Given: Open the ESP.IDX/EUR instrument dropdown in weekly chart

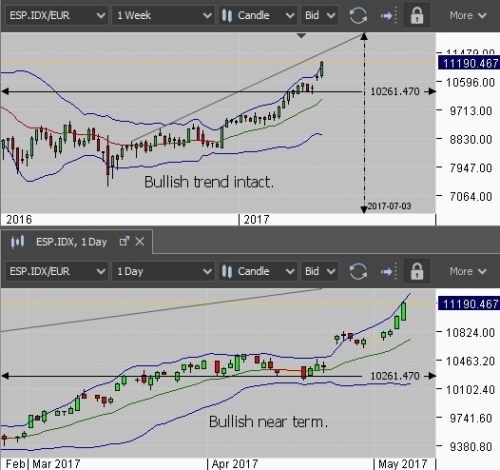Looking at the screenshot, I should click(x=57, y=15).
